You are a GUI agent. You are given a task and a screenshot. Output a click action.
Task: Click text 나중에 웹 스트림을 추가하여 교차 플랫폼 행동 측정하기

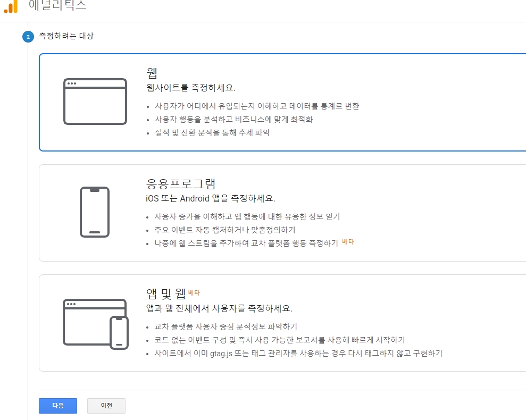(x=246, y=243)
